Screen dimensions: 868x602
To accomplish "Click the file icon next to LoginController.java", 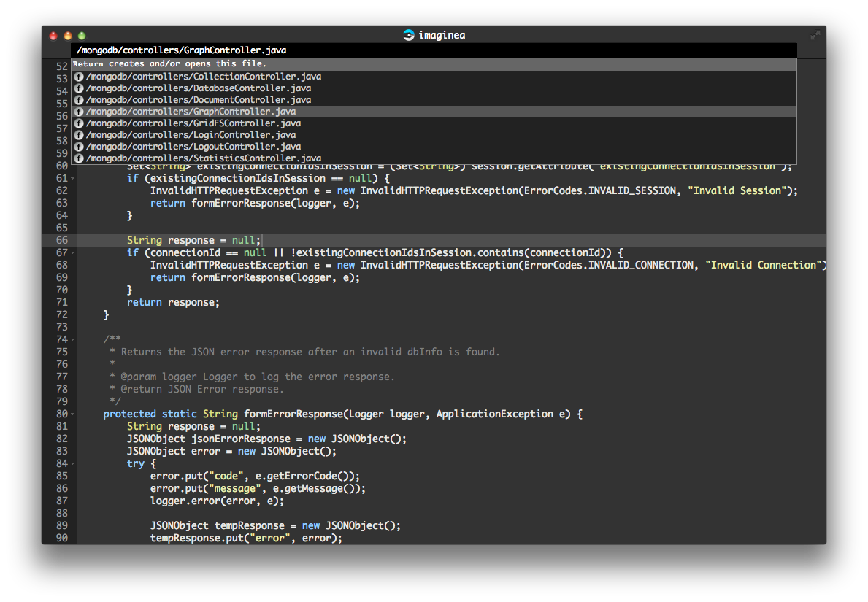I will click(x=79, y=135).
